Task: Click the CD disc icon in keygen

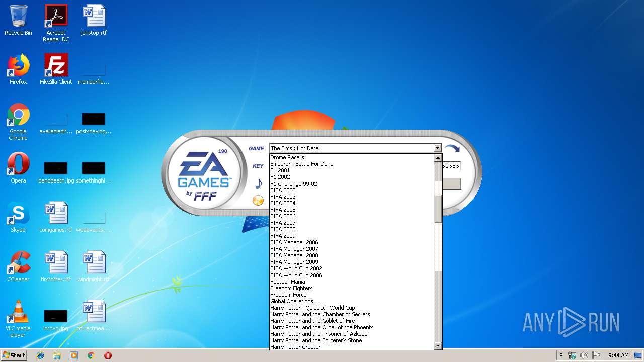Action: pos(258,201)
